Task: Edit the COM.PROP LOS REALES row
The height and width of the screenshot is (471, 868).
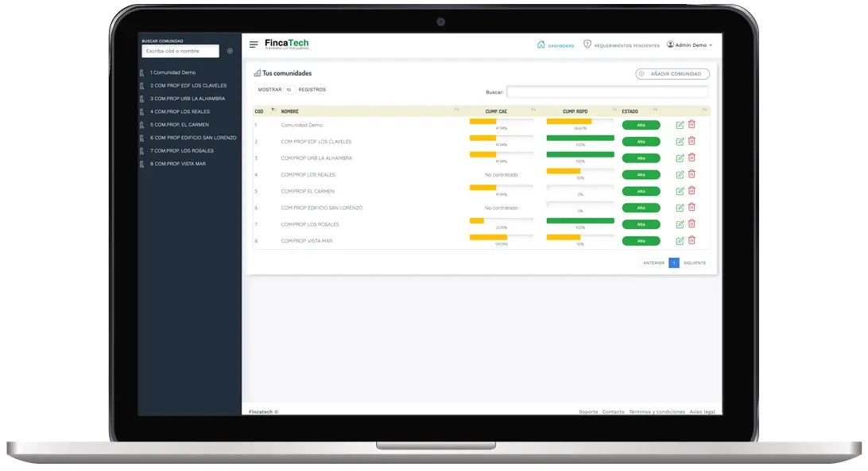Action: tap(680, 174)
